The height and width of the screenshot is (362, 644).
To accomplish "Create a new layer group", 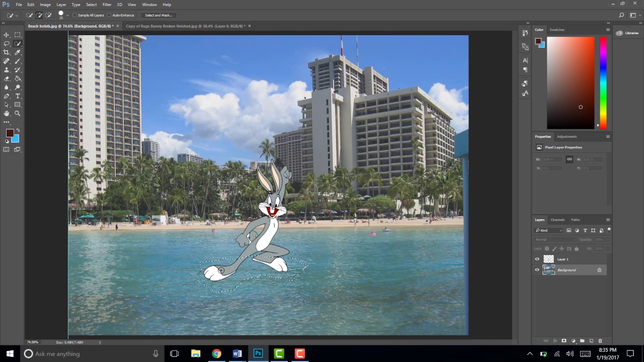I will coord(582,341).
